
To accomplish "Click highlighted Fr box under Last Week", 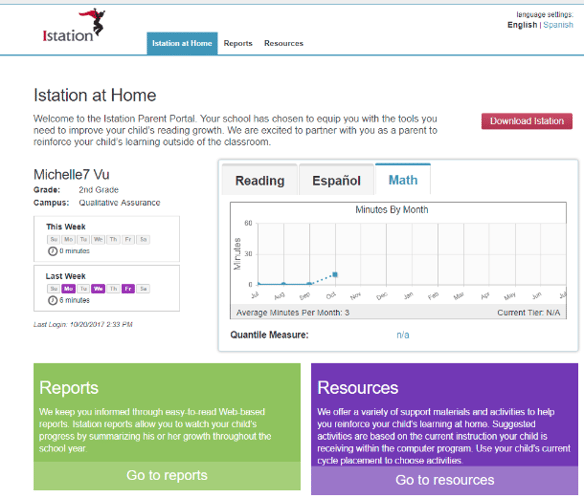I will click(128, 289).
